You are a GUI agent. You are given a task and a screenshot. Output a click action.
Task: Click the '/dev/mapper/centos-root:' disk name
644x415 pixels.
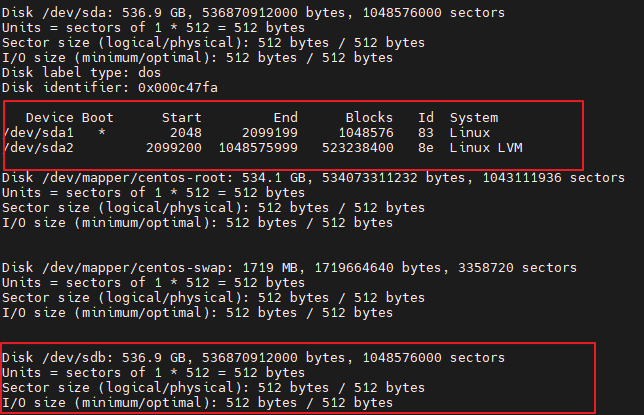pos(138,178)
